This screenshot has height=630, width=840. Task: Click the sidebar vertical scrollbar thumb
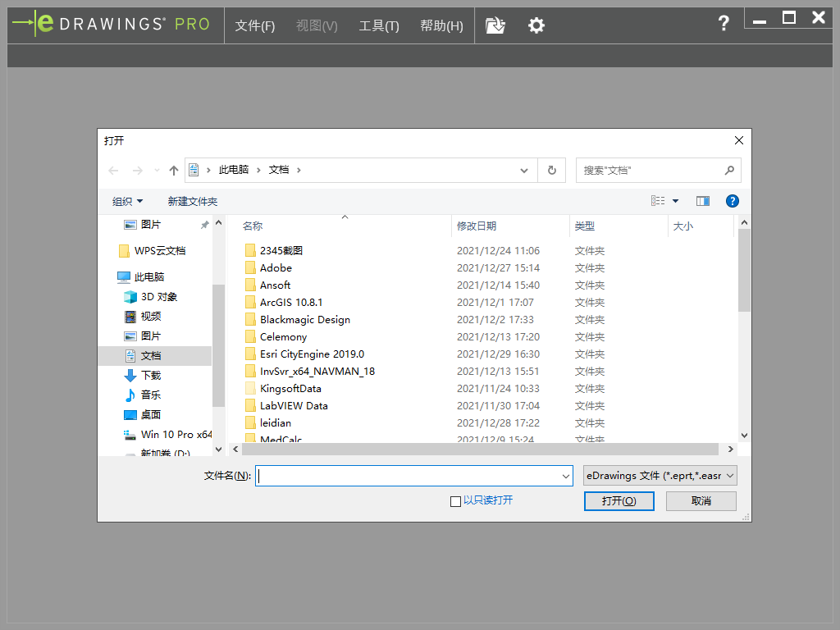tap(218, 345)
